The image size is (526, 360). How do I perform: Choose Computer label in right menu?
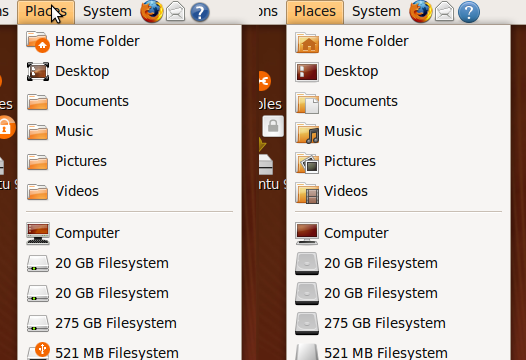pos(356,233)
